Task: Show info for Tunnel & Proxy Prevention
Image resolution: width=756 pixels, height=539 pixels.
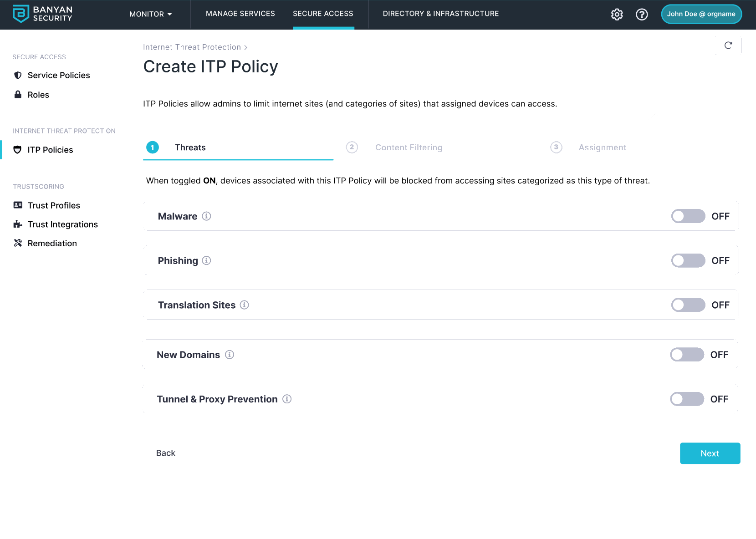Action: pos(287,399)
